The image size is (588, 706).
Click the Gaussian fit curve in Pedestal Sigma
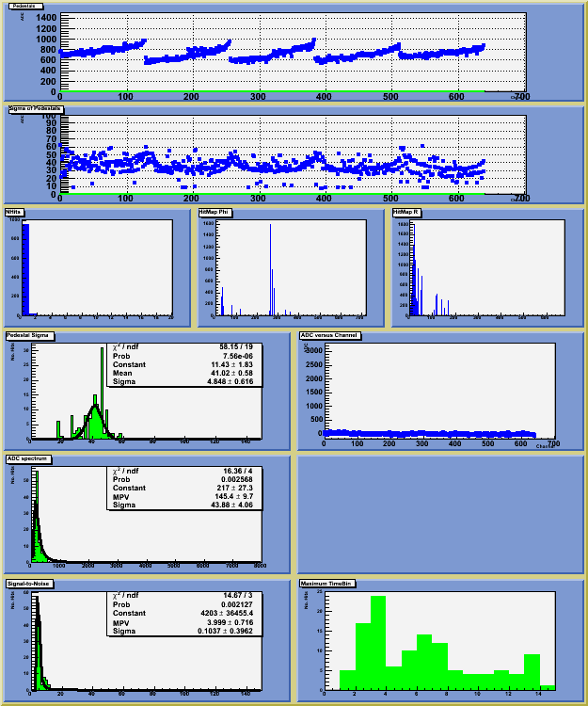tap(95, 407)
